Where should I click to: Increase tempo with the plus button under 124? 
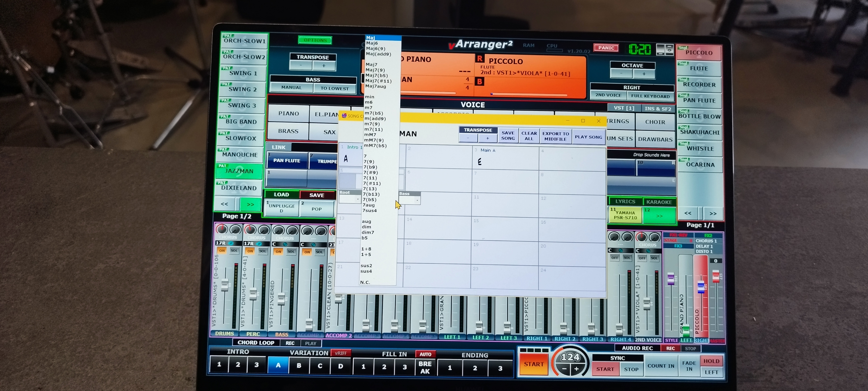(x=576, y=369)
